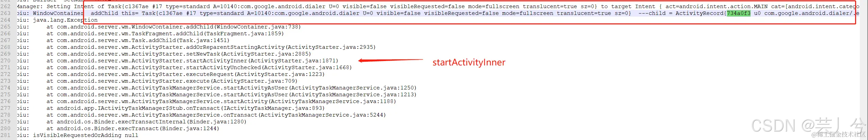Click ActivityStarter.execute(ActivityStarter.java:709) line
868x140 pixels.
172,81
